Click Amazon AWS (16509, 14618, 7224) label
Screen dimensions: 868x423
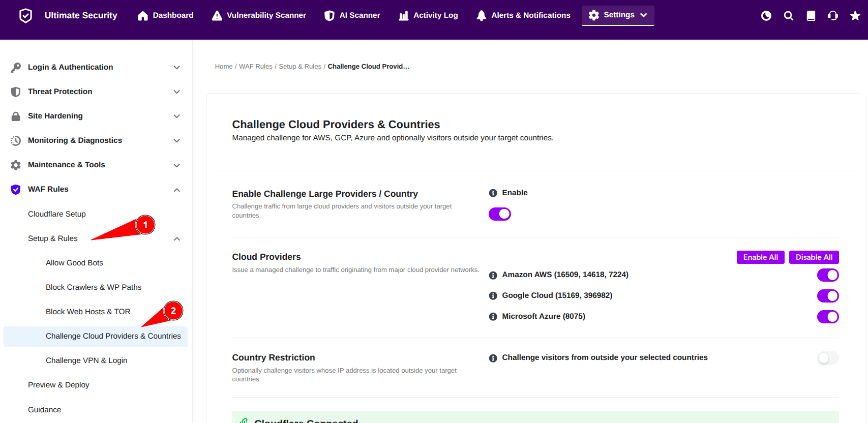tap(565, 275)
